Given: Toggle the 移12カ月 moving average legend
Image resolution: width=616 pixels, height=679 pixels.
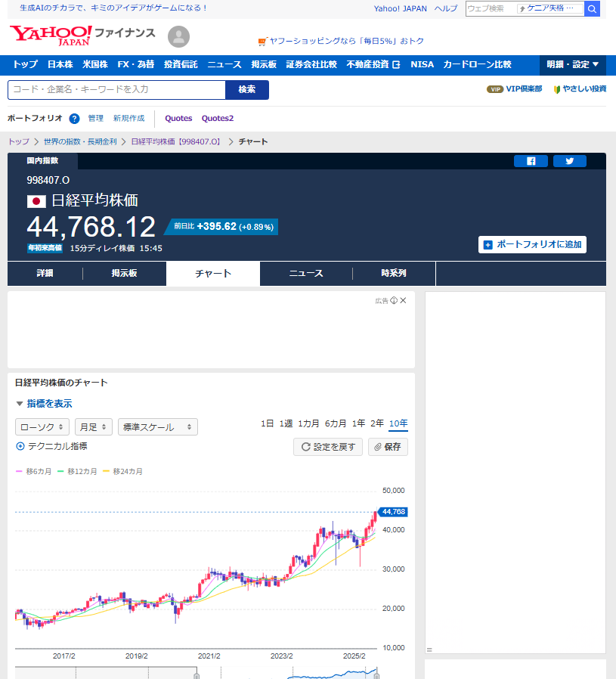Looking at the screenshot, I should (77, 472).
